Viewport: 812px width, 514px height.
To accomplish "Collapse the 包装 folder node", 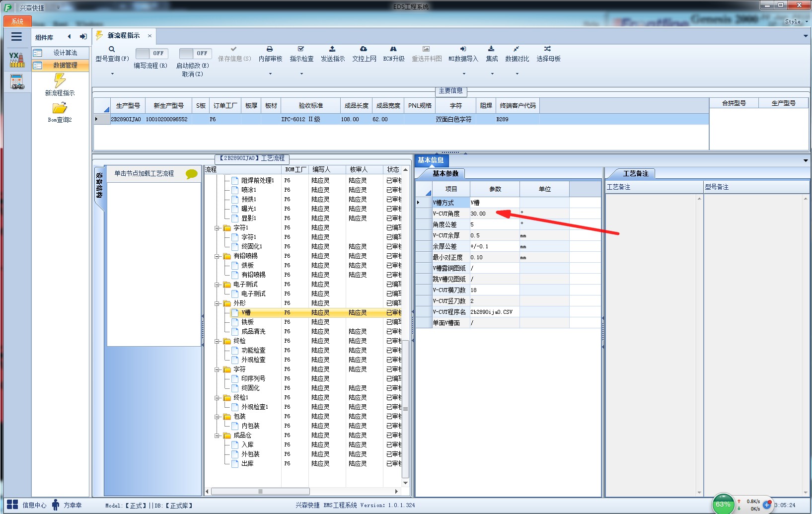I will [x=217, y=417].
